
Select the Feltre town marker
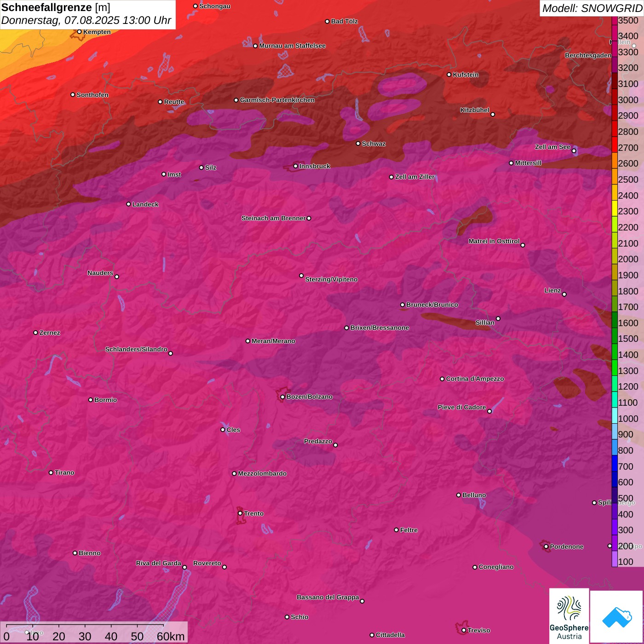point(396,530)
